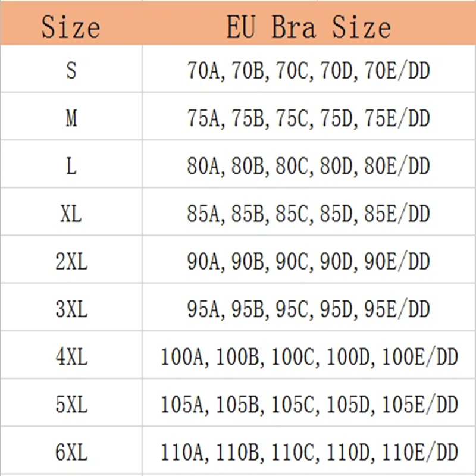The image size is (476, 476).
Task: Select the cell listing 95A to 95E/DD
Action: [308, 309]
